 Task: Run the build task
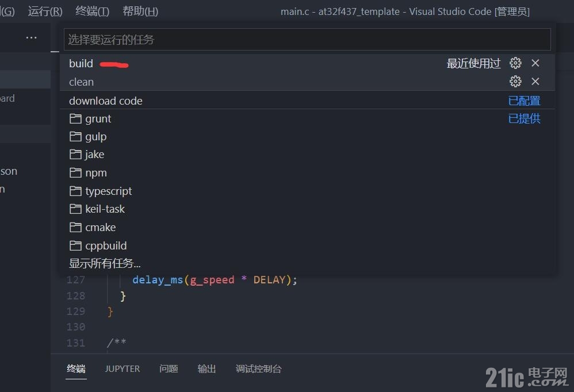[x=307, y=63]
